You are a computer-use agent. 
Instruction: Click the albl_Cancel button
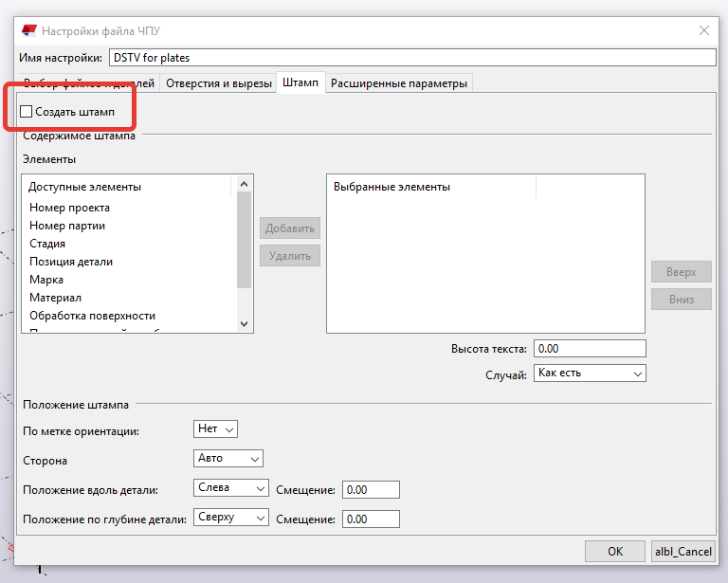(682, 551)
